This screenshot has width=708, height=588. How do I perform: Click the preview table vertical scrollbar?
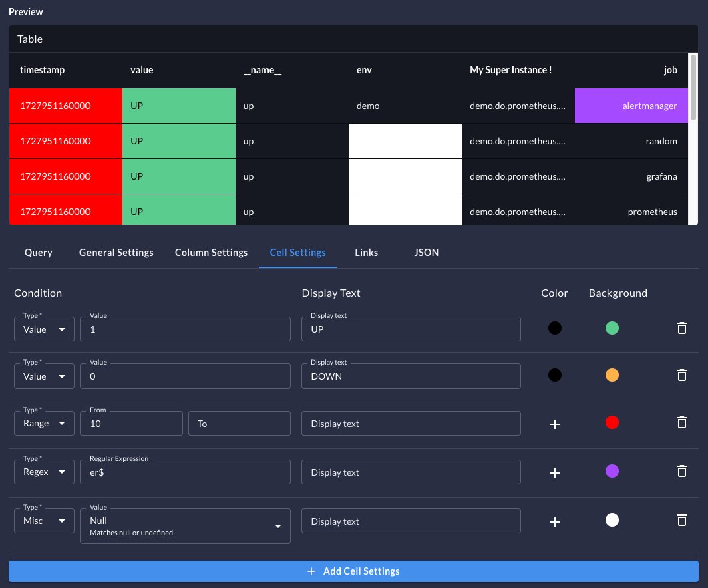[x=693, y=88]
